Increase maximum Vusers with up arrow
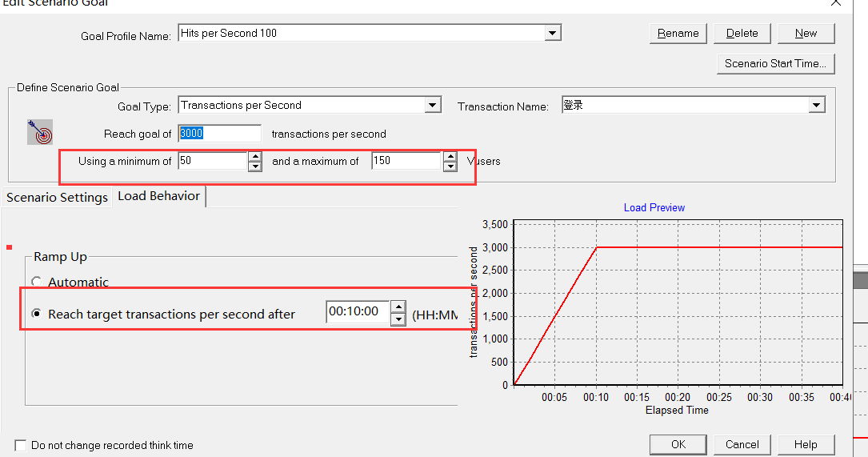868x457 pixels. coord(450,157)
